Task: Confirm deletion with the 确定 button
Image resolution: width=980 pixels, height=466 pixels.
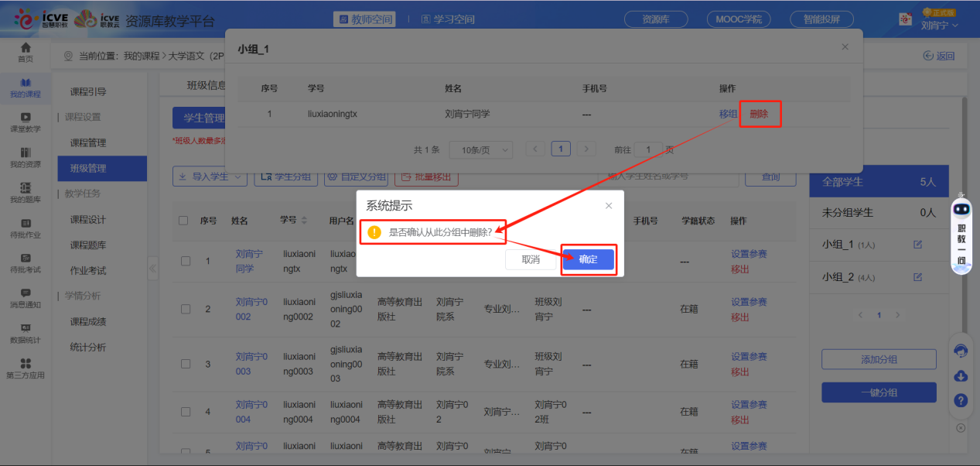Action: (x=588, y=259)
